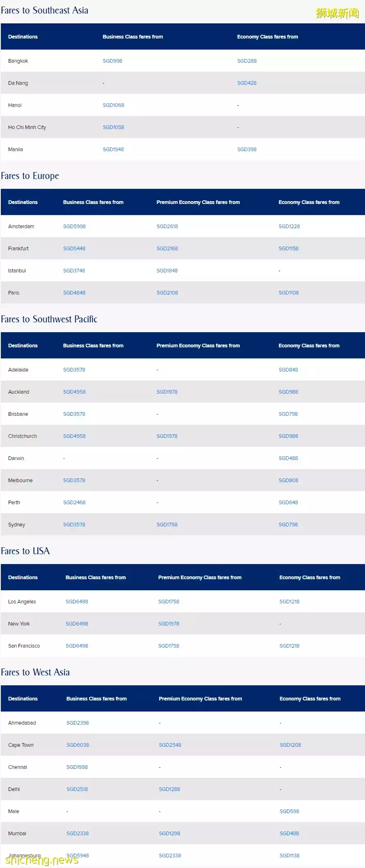The width and height of the screenshot is (365, 868).
Task: Click Istanbul Business Class fare SGD3748
Action: tap(74, 271)
